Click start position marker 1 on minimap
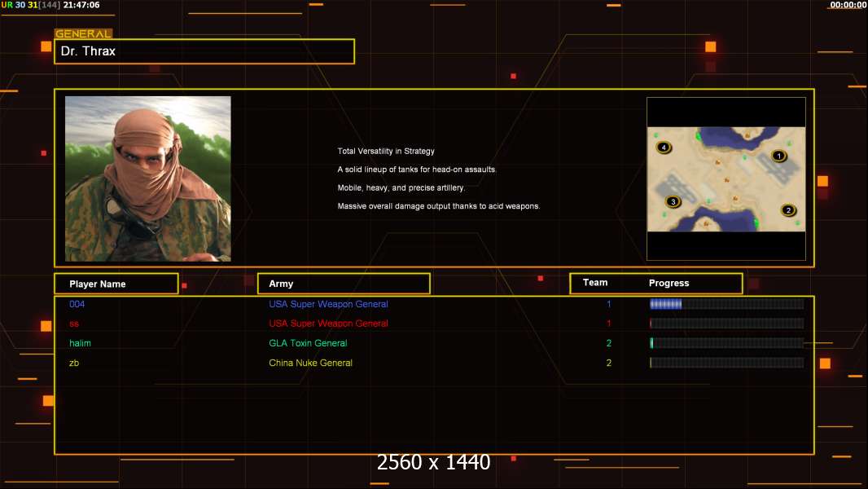The image size is (868, 489). point(779,156)
